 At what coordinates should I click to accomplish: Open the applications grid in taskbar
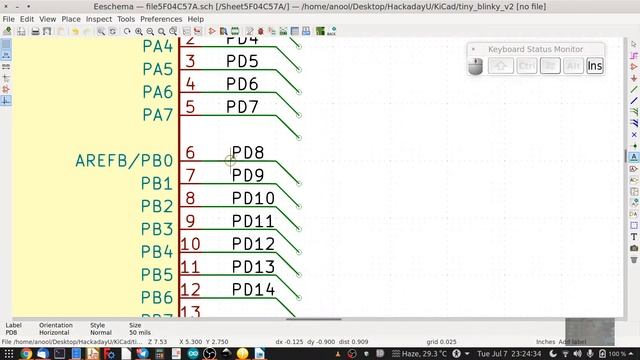pos(9,353)
